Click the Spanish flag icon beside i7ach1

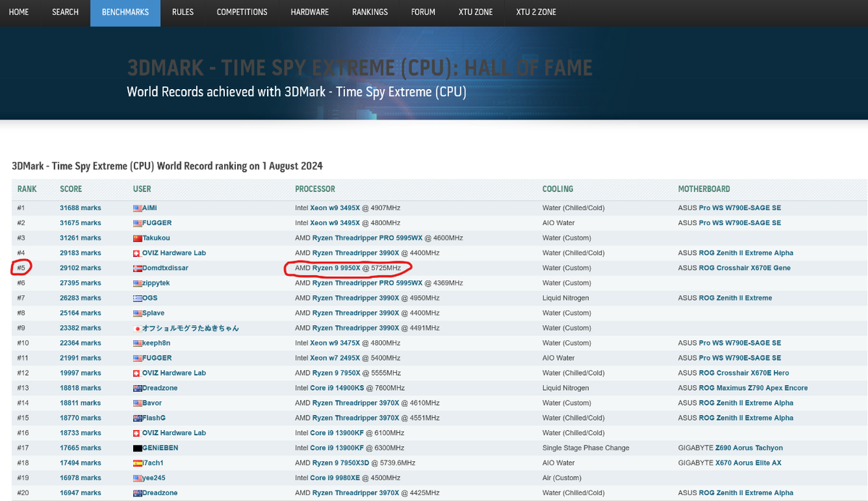pyautogui.click(x=137, y=463)
